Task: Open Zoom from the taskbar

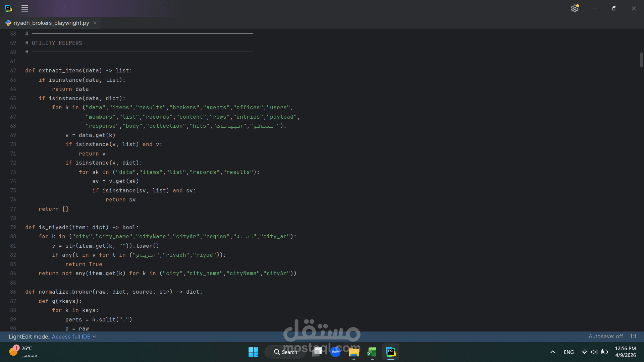Action: (x=335, y=352)
